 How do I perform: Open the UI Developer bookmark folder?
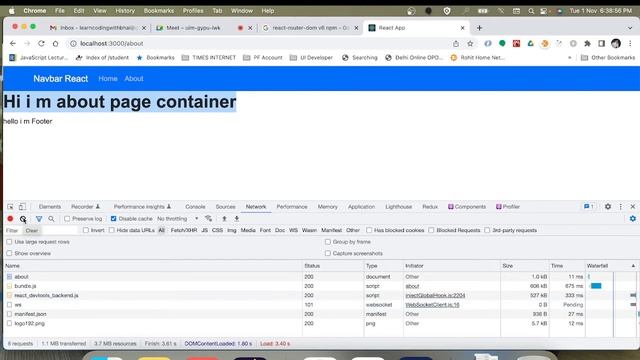(311, 58)
